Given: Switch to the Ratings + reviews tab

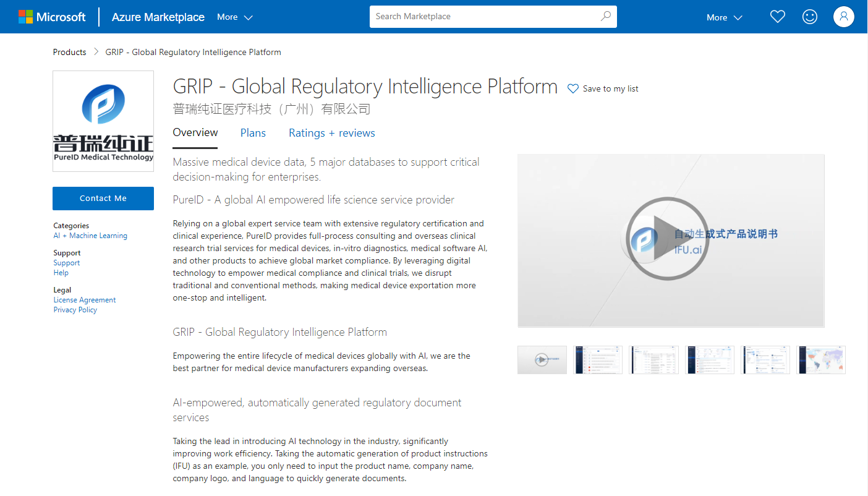Looking at the screenshot, I should [332, 133].
